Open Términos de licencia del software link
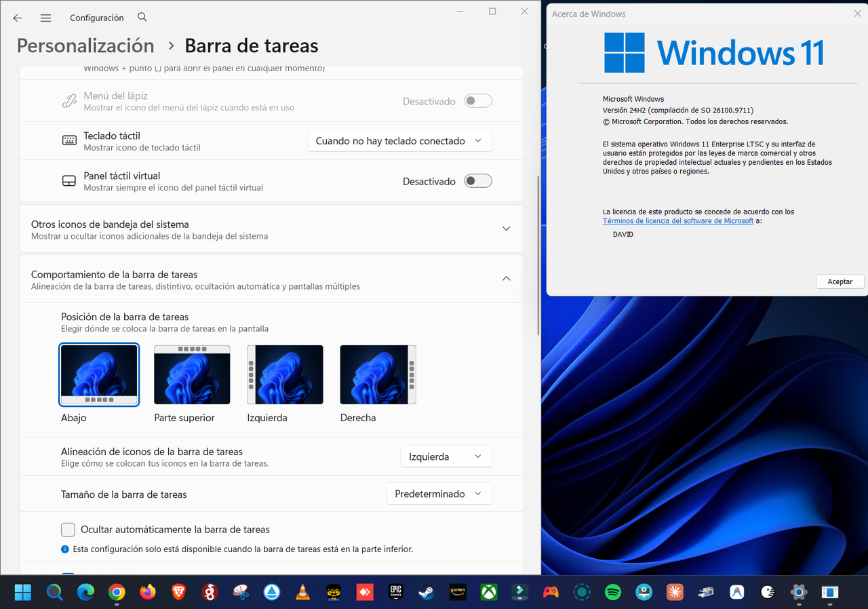The image size is (868, 609). click(678, 221)
